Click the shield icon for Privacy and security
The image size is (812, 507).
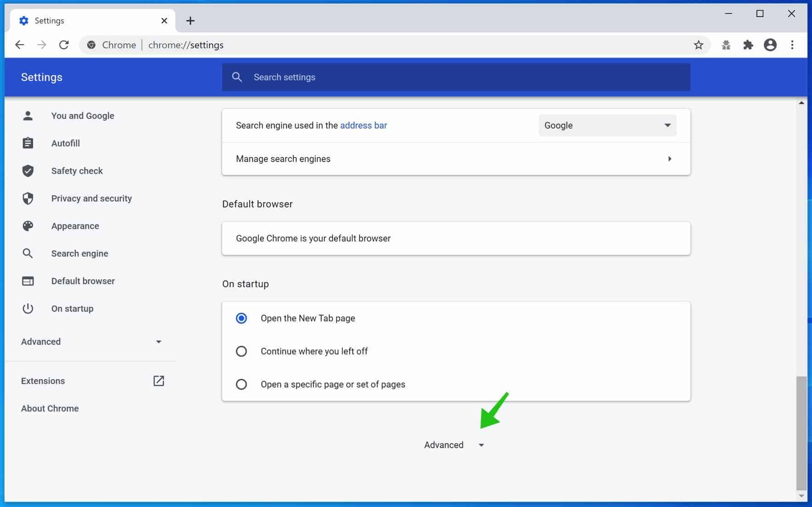click(x=28, y=198)
